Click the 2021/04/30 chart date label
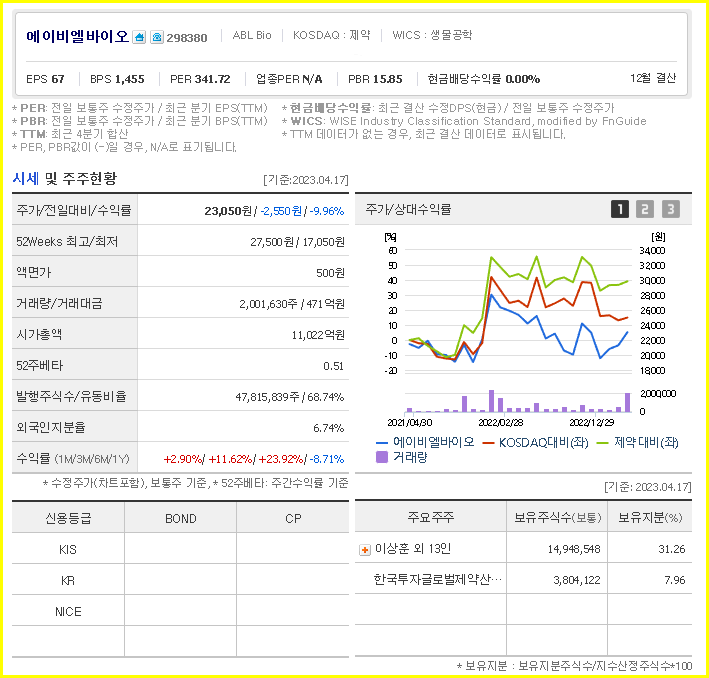Image resolution: width=709 pixels, height=678 pixels. point(410,422)
